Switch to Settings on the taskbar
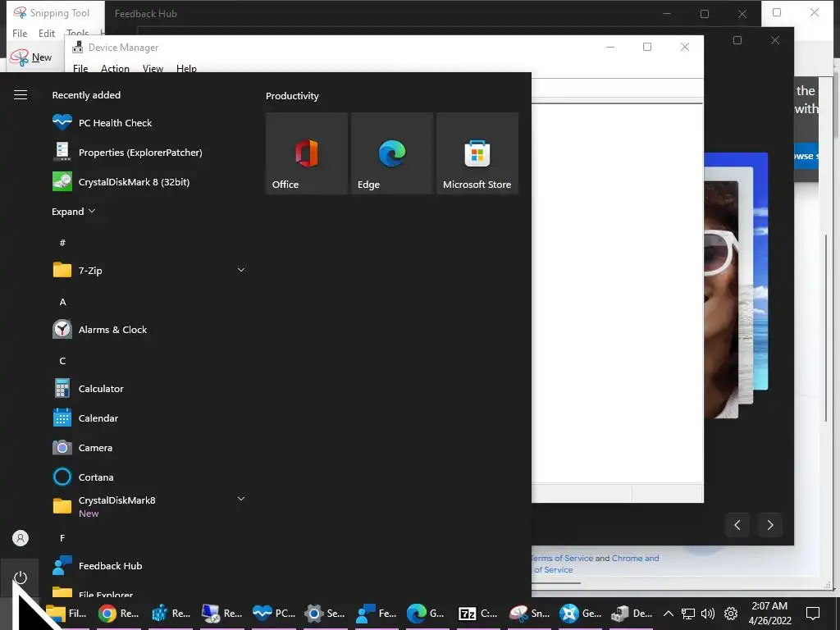Image resolution: width=840 pixels, height=630 pixels. click(325, 614)
